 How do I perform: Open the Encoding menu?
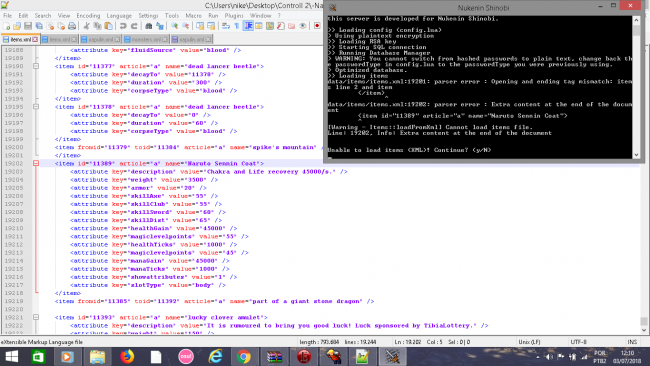(88, 16)
